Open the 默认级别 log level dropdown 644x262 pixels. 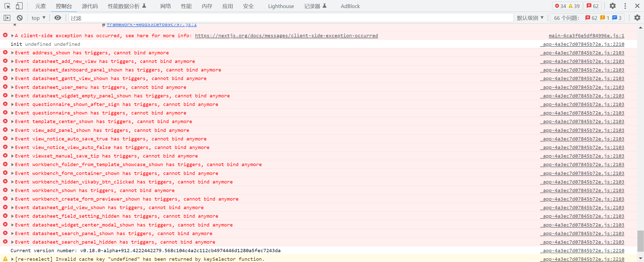tap(530, 18)
